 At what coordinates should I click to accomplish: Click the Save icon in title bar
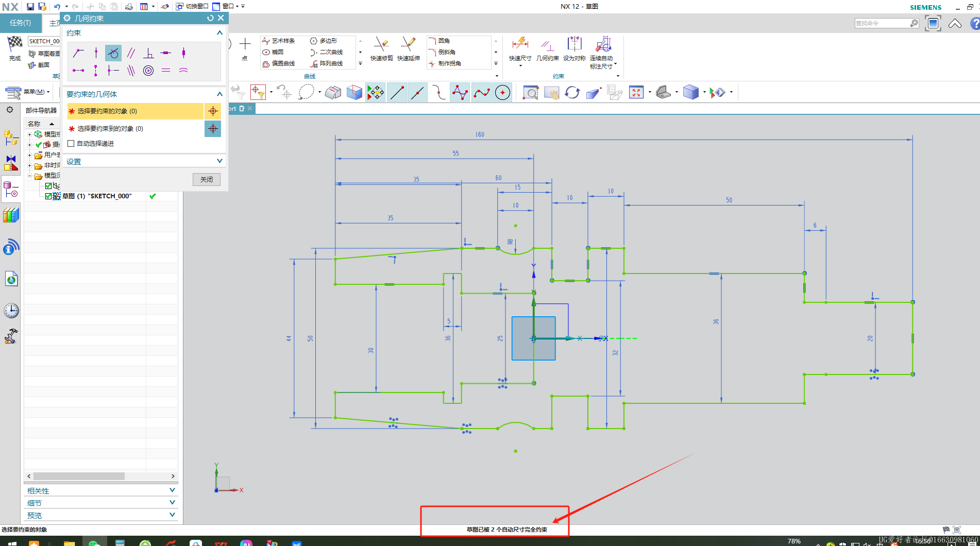click(30, 6)
